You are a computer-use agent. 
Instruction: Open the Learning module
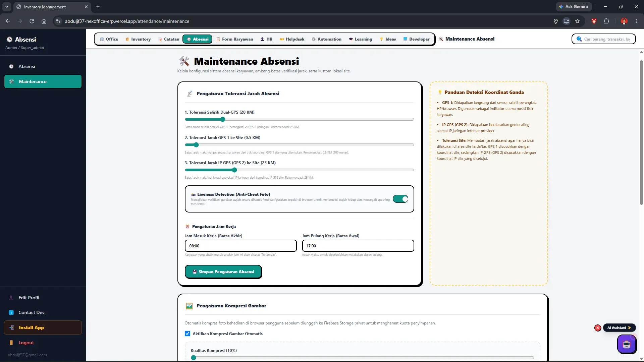pos(360,39)
